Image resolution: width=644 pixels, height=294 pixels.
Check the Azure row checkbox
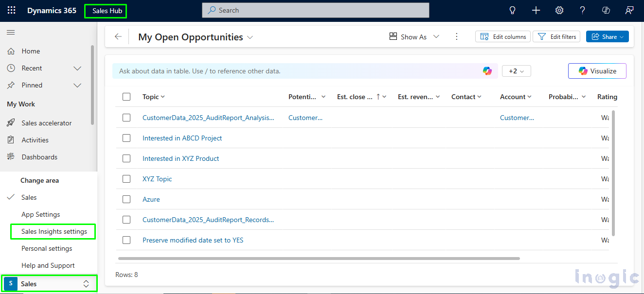pos(126,199)
